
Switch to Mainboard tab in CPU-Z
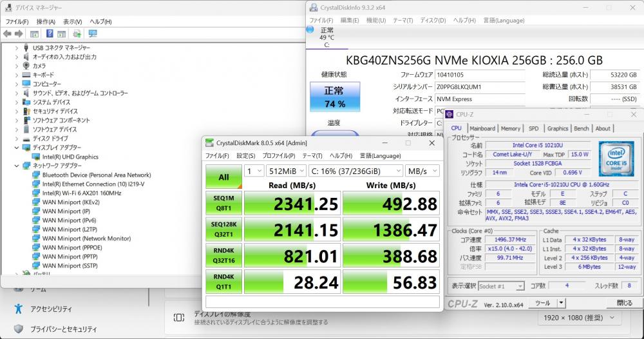(482, 129)
